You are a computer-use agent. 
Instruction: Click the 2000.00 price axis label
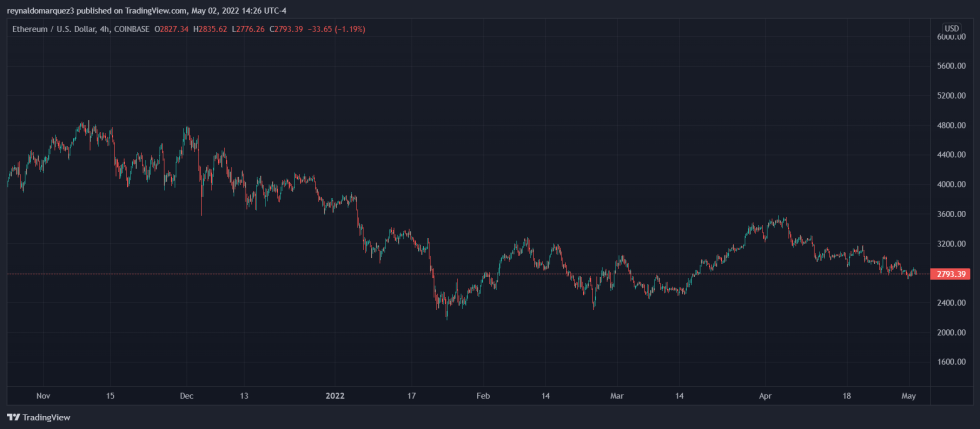pos(951,332)
